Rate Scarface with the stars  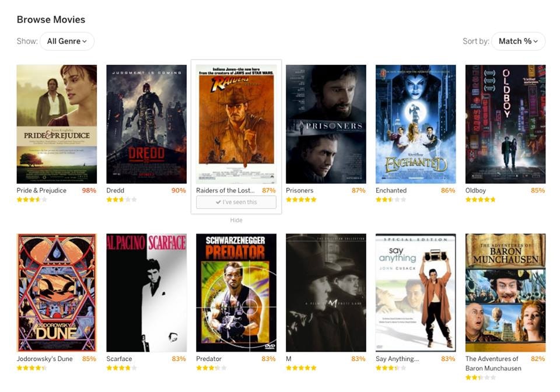[121, 368]
